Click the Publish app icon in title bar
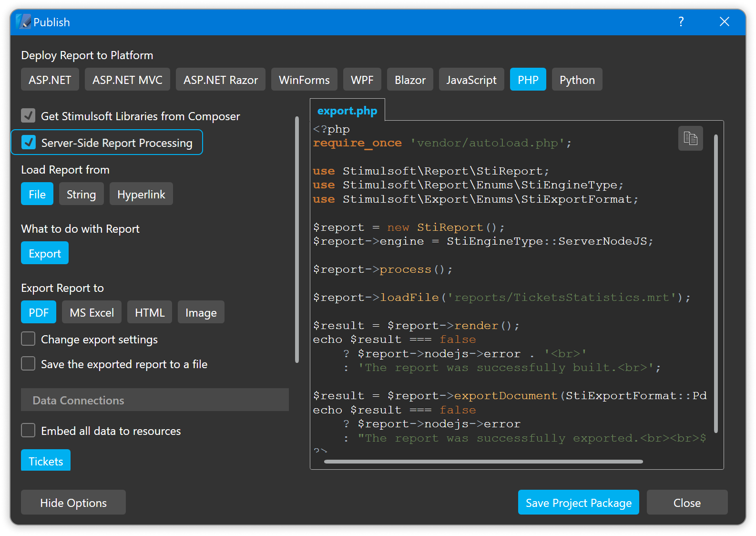The height and width of the screenshot is (536, 756). click(x=23, y=22)
